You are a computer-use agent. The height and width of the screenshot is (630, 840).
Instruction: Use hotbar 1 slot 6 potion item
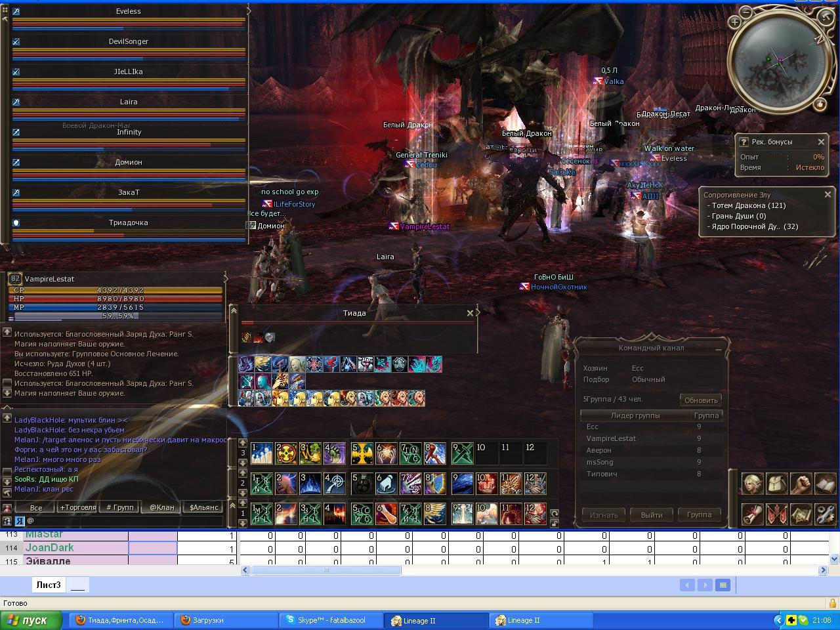tap(386, 513)
